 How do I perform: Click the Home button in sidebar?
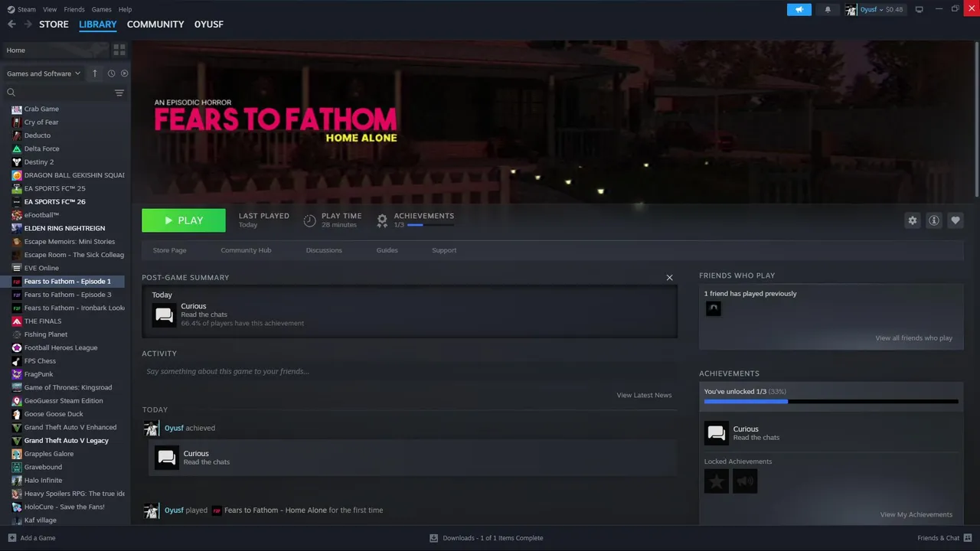pyautogui.click(x=55, y=50)
